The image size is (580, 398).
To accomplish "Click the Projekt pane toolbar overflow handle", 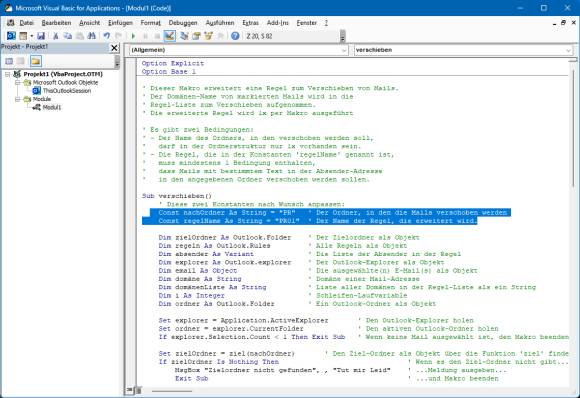I will tap(117, 62).
